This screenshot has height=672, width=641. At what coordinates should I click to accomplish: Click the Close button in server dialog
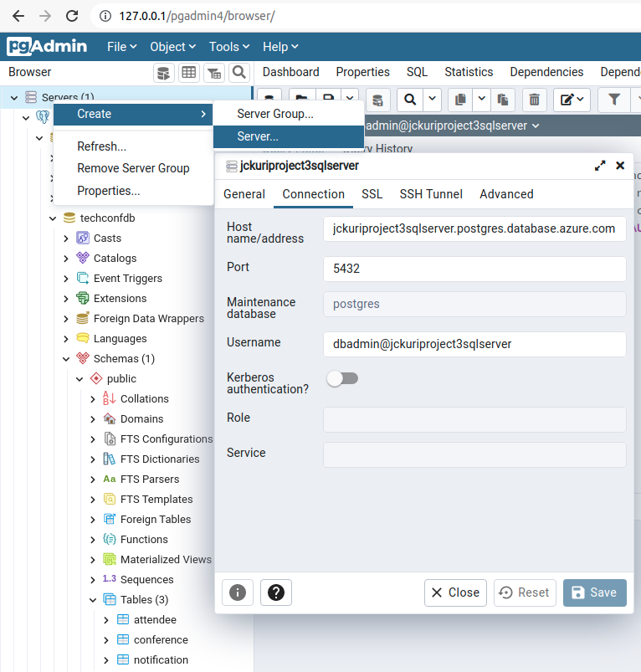pyautogui.click(x=455, y=592)
